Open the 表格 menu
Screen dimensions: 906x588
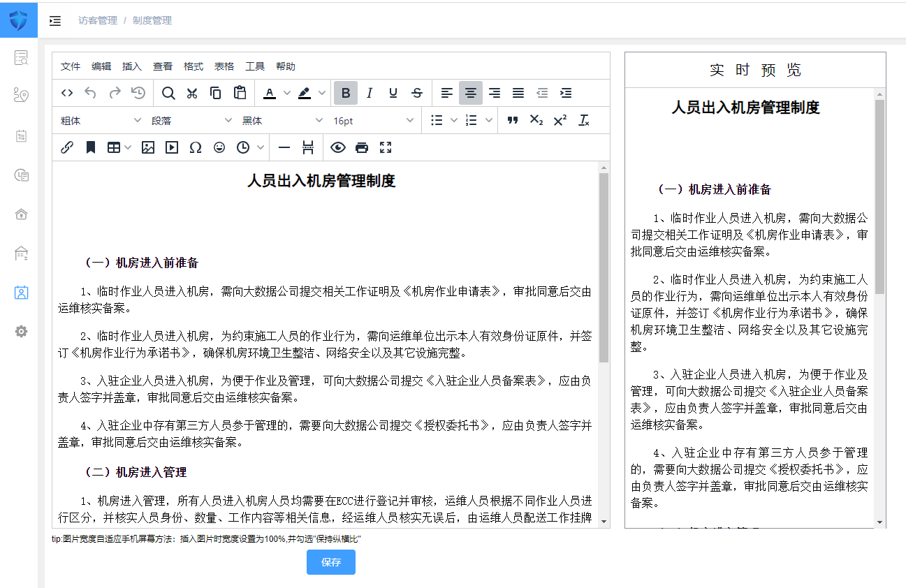[224, 66]
